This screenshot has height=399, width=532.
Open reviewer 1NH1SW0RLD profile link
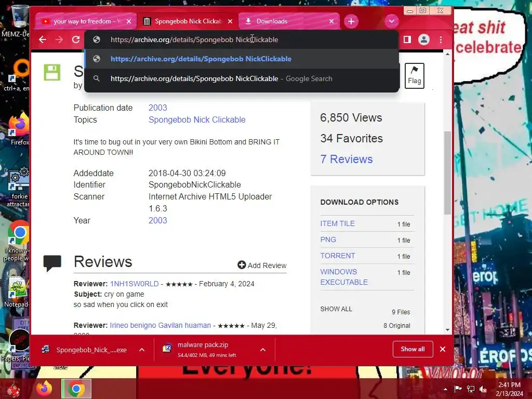[135, 284]
